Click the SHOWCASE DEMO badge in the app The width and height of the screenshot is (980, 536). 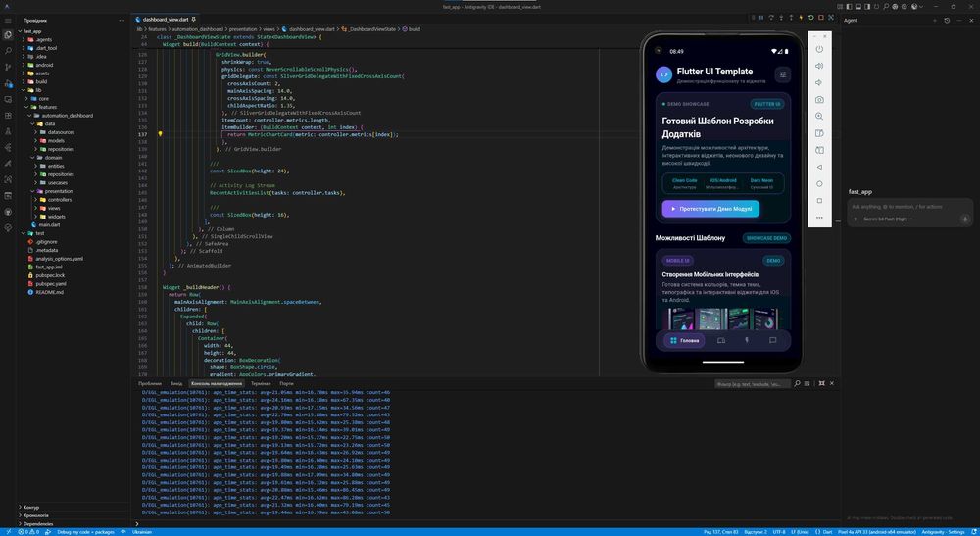766,238
